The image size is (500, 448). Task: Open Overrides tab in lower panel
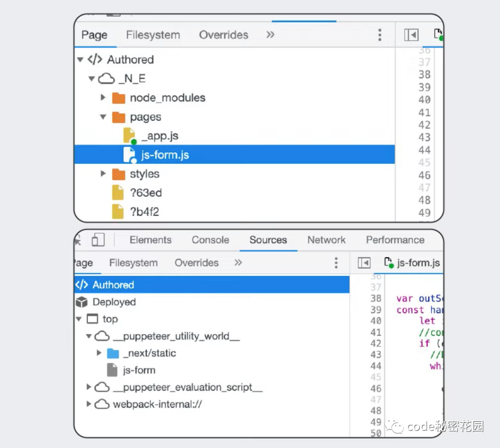pos(196,263)
